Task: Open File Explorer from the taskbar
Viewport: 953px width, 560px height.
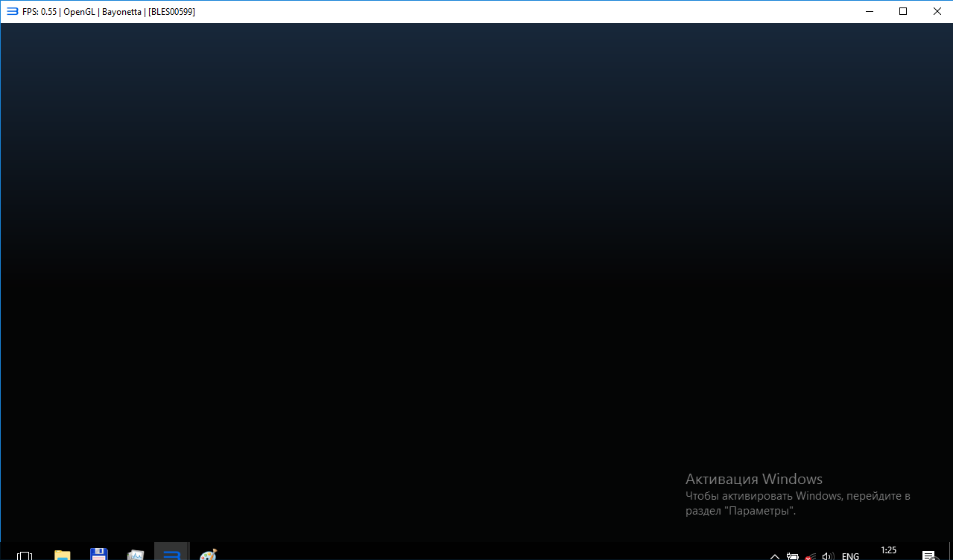Action: tap(62, 554)
